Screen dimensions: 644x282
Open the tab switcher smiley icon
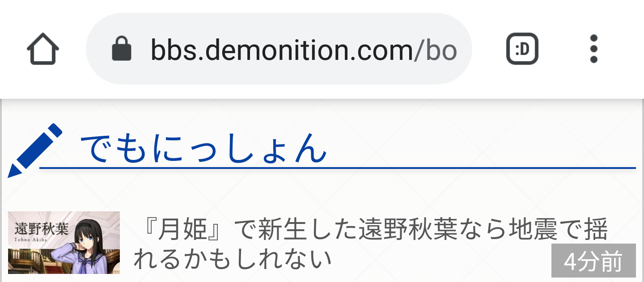522,49
